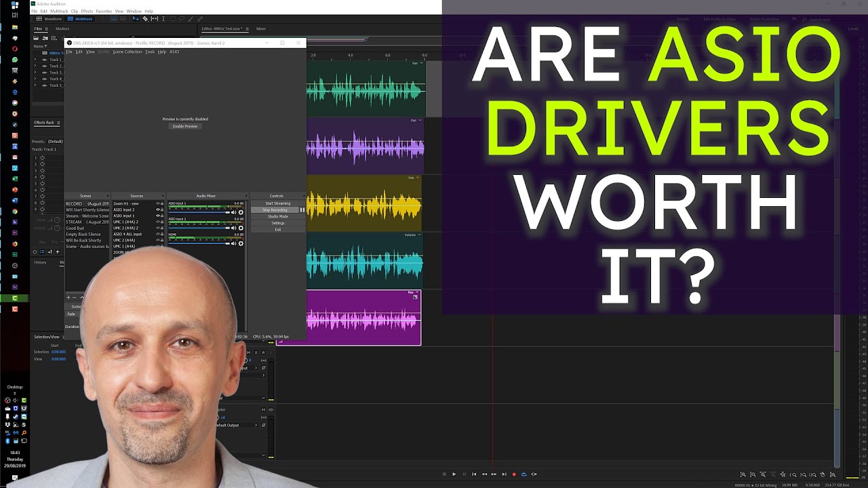Viewport: 868px width, 488px height.
Task: Open Audition Favorites menu
Action: coord(104,11)
